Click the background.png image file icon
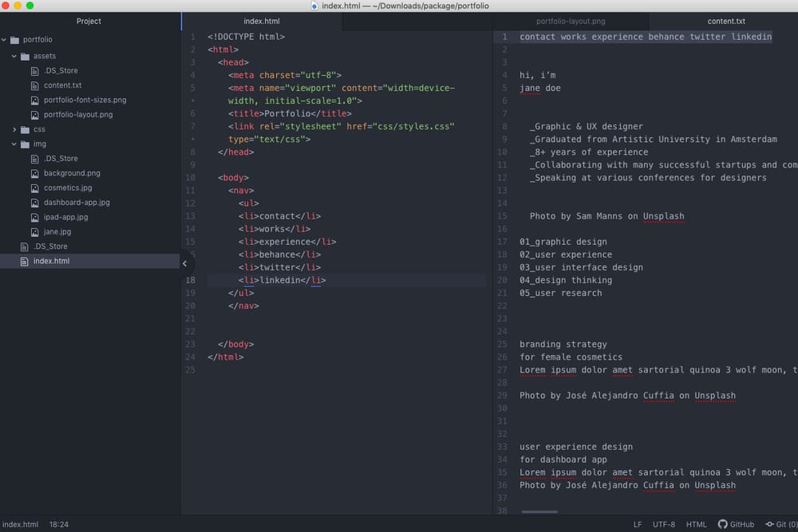The width and height of the screenshot is (798, 532). (35, 173)
